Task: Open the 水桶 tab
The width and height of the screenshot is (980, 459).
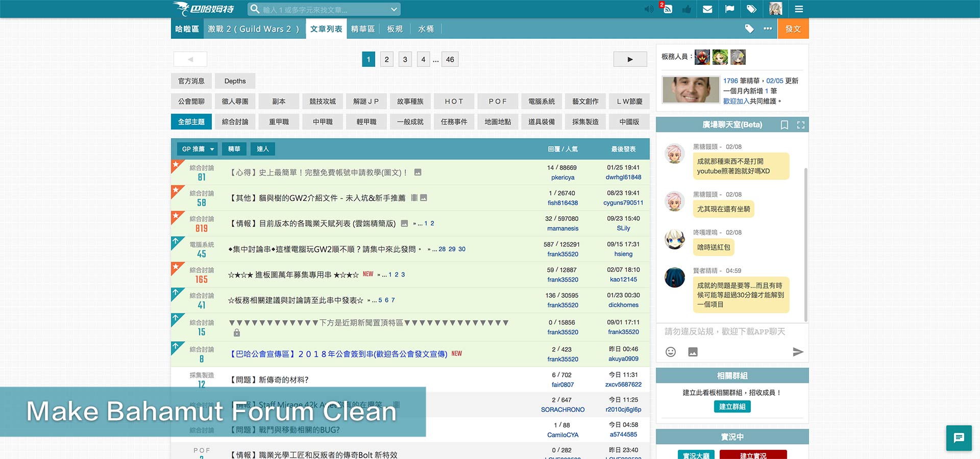Action: tap(426, 29)
